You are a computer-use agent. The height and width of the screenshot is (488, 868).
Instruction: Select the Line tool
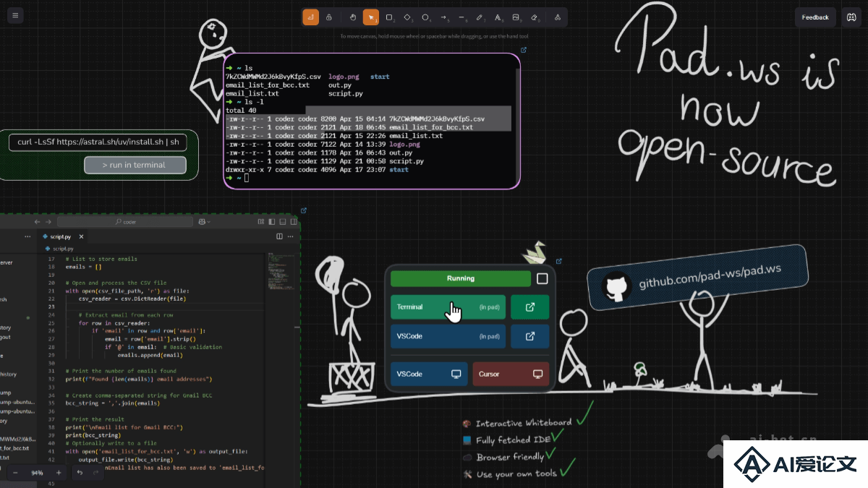click(x=462, y=17)
